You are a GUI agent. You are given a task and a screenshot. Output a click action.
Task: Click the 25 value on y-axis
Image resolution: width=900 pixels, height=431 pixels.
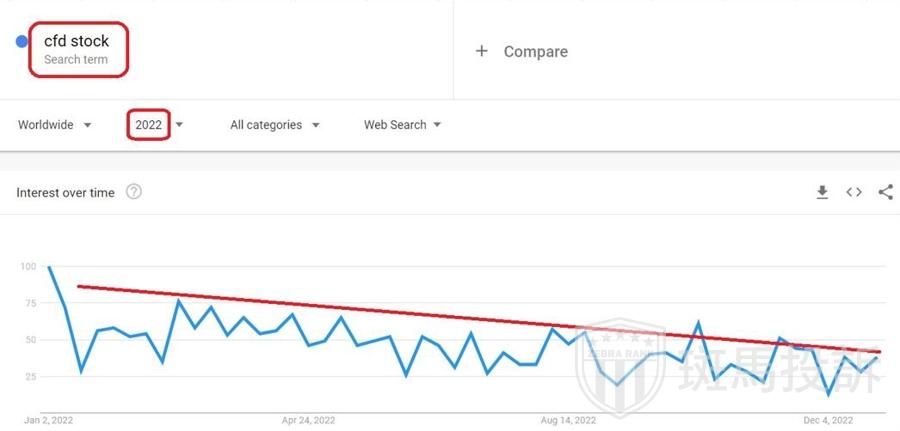(x=30, y=377)
